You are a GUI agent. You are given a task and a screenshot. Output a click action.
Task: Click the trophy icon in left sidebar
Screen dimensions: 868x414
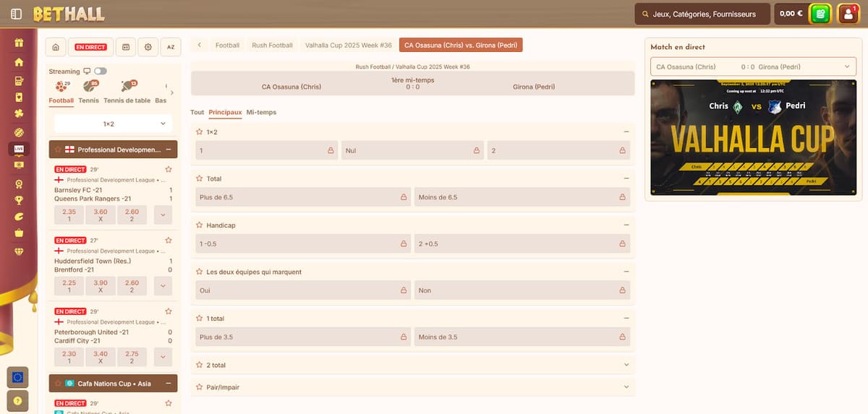pyautogui.click(x=19, y=200)
